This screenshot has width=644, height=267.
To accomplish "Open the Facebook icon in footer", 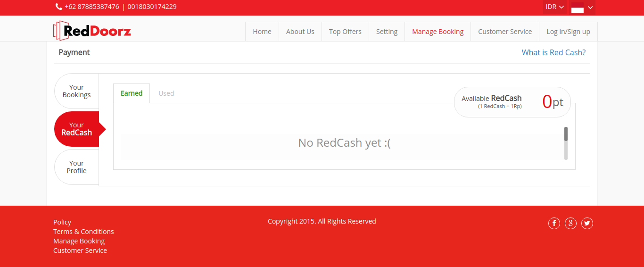I will [554, 223].
